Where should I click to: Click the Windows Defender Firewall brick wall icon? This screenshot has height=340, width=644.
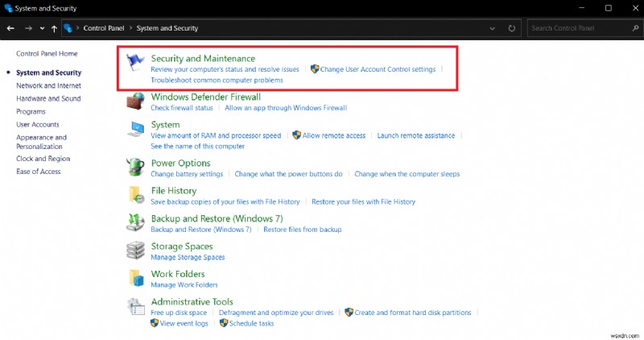point(135,102)
